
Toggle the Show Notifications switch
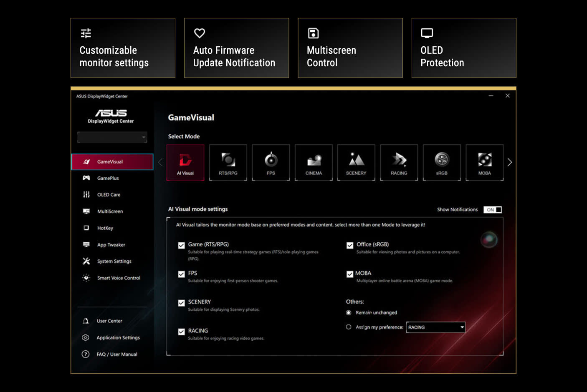point(493,210)
